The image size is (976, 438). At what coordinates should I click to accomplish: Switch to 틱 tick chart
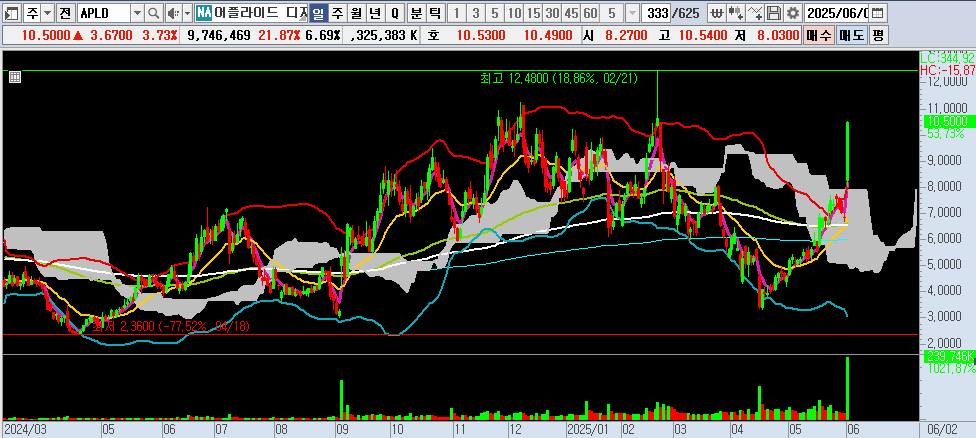click(x=436, y=12)
